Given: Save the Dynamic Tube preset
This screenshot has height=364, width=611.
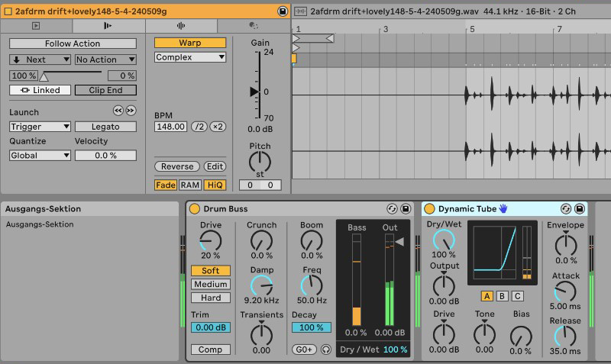Looking at the screenshot, I should [579, 208].
